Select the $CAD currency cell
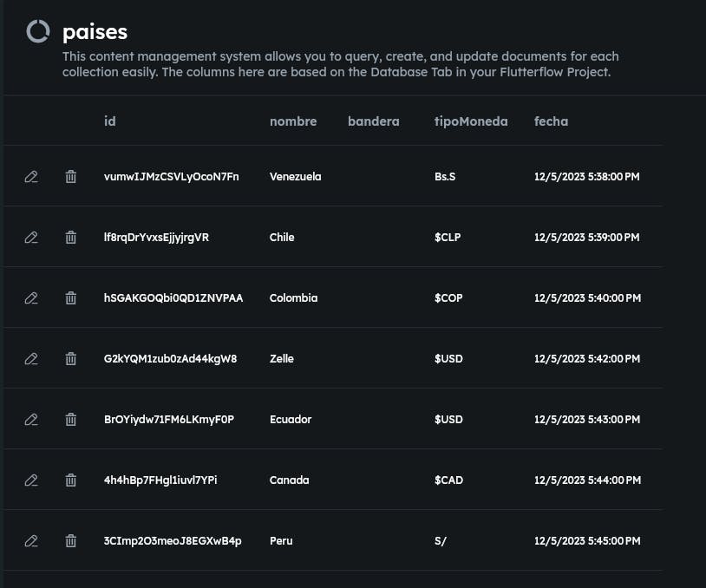Viewport: 706px width, 588px height. click(x=449, y=480)
